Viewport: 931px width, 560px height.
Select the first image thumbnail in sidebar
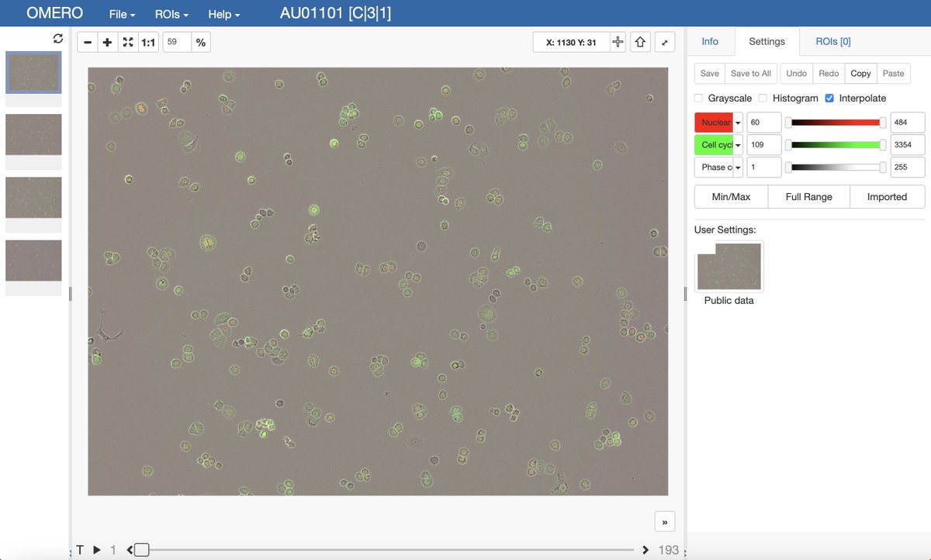[33, 72]
